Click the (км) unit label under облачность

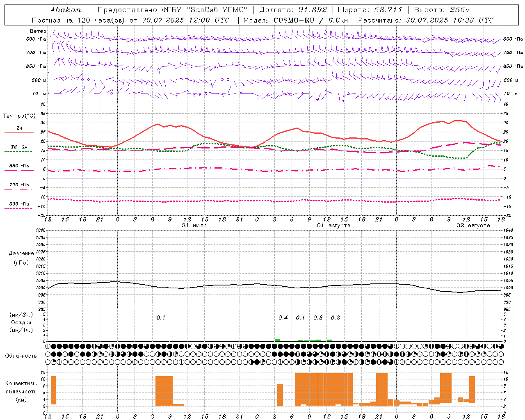pyautogui.click(x=21, y=399)
